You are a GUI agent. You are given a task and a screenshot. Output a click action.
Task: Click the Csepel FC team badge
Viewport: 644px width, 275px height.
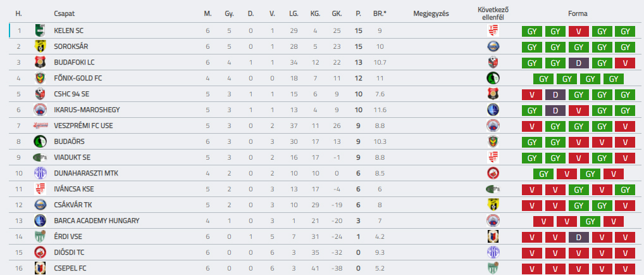pos(40,268)
